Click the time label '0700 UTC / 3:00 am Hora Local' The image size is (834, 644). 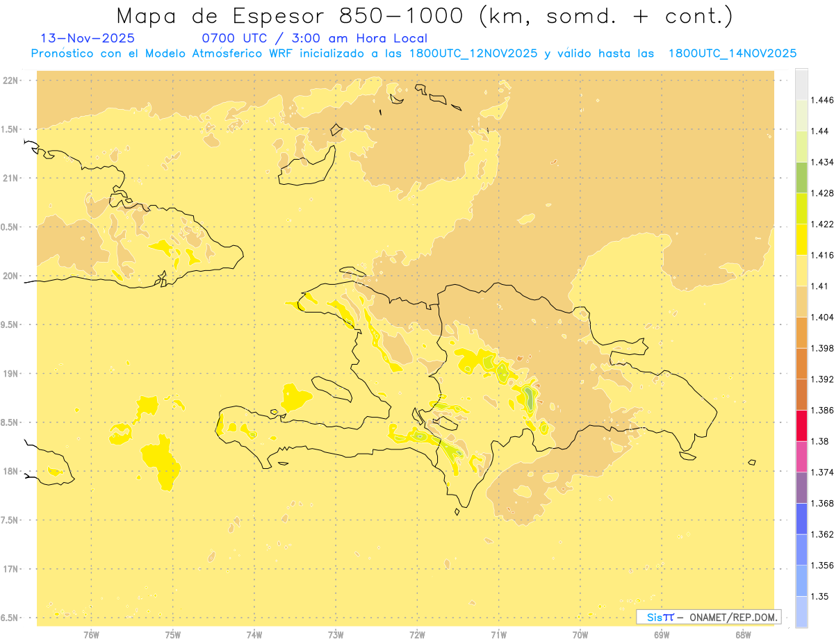tap(314, 38)
